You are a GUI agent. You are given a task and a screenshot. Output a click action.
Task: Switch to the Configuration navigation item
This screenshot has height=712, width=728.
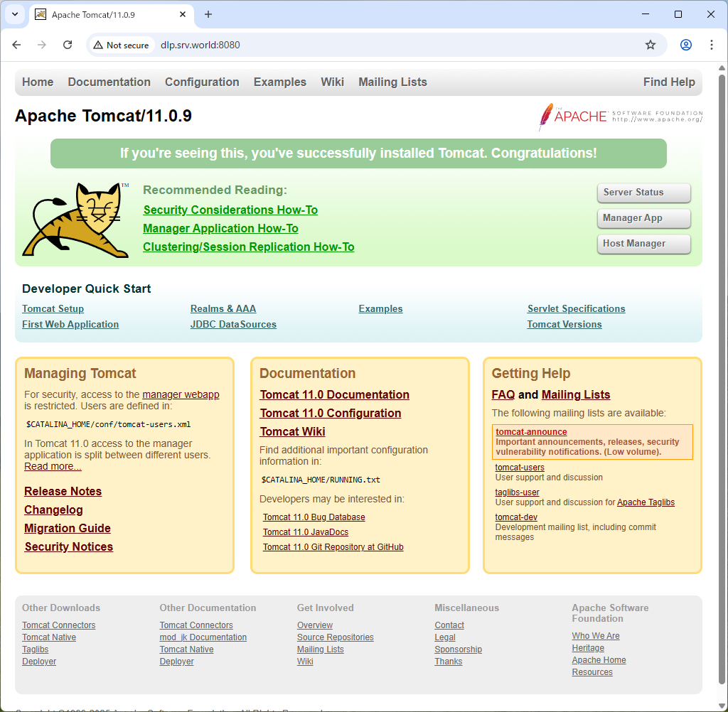tap(201, 82)
